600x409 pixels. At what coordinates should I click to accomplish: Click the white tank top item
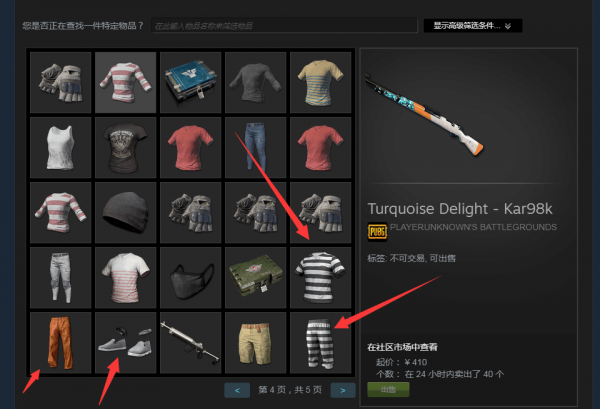[x=60, y=147]
